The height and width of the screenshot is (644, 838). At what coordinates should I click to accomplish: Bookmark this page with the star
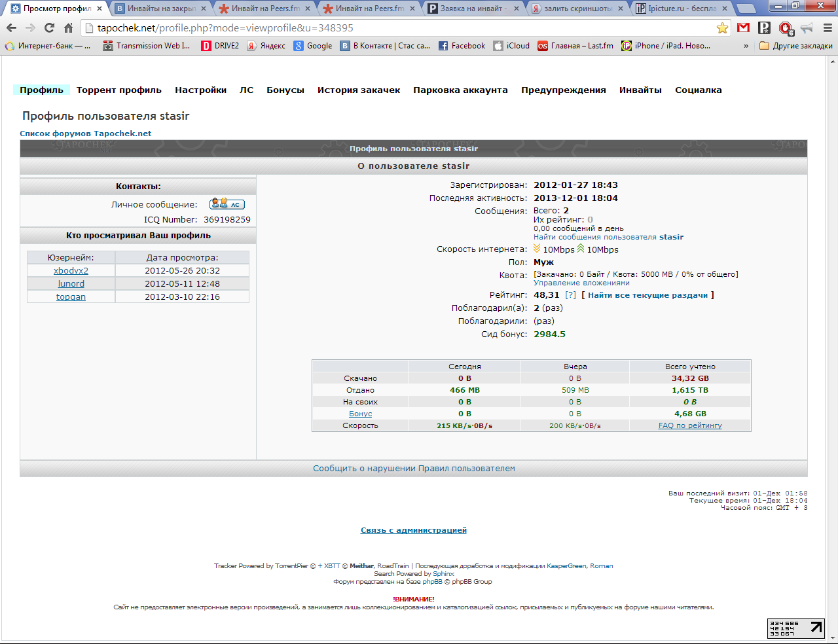[722, 28]
